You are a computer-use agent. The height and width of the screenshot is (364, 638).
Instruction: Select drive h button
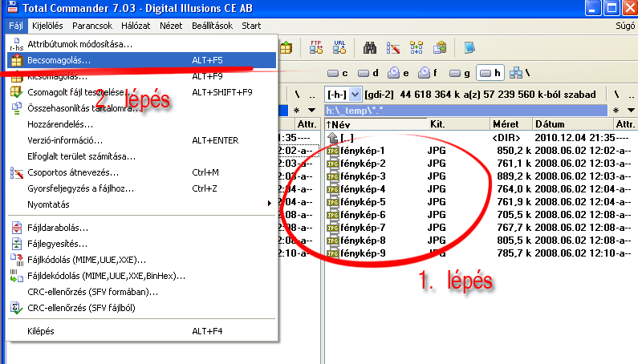490,73
